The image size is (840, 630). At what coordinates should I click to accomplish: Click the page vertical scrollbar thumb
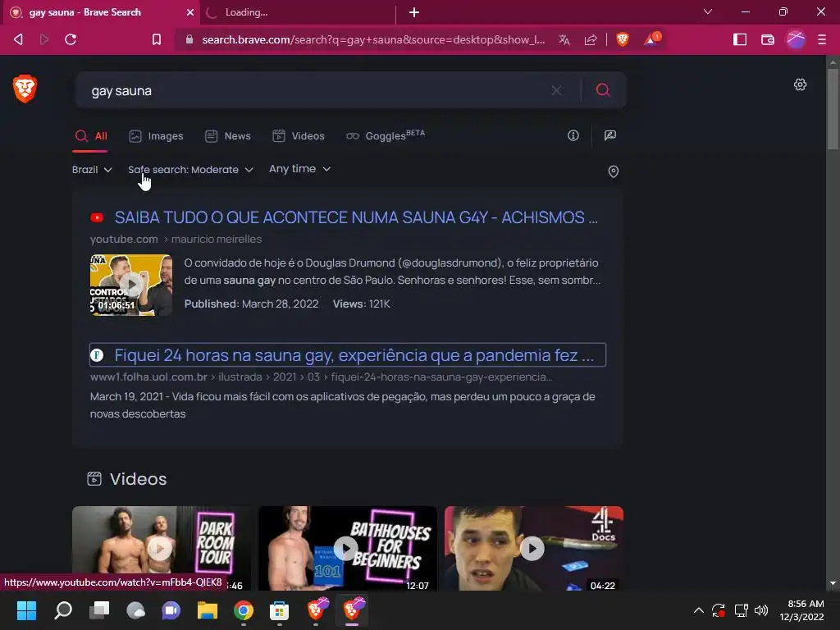(832, 107)
